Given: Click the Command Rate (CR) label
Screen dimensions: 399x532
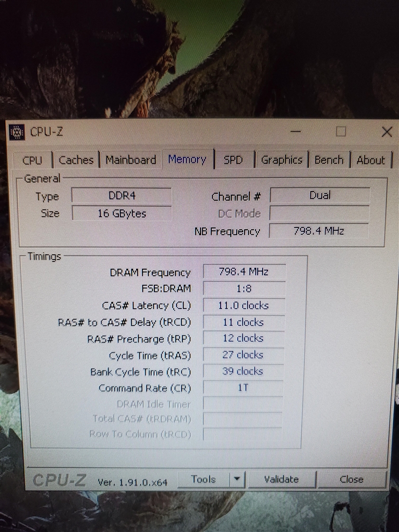Looking at the screenshot, I should coord(145,388).
